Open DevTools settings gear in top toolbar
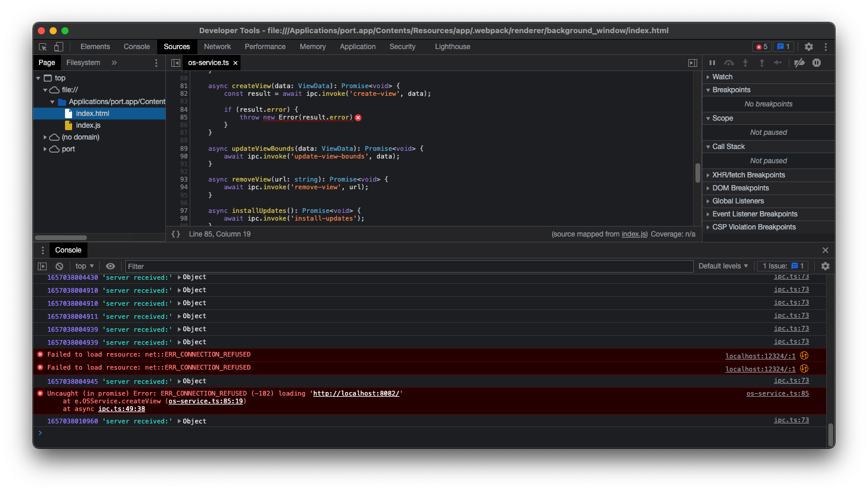 (x=809, y=47)
